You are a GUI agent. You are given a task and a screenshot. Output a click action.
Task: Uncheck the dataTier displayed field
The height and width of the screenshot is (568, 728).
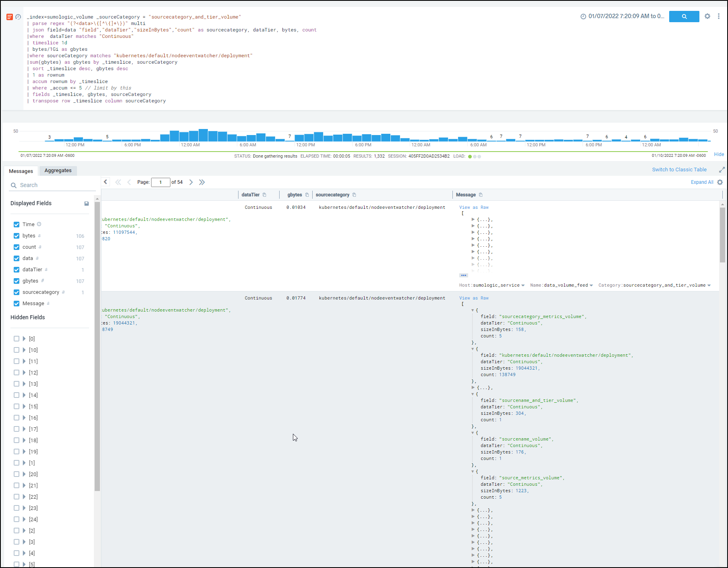tap(17, 270)
